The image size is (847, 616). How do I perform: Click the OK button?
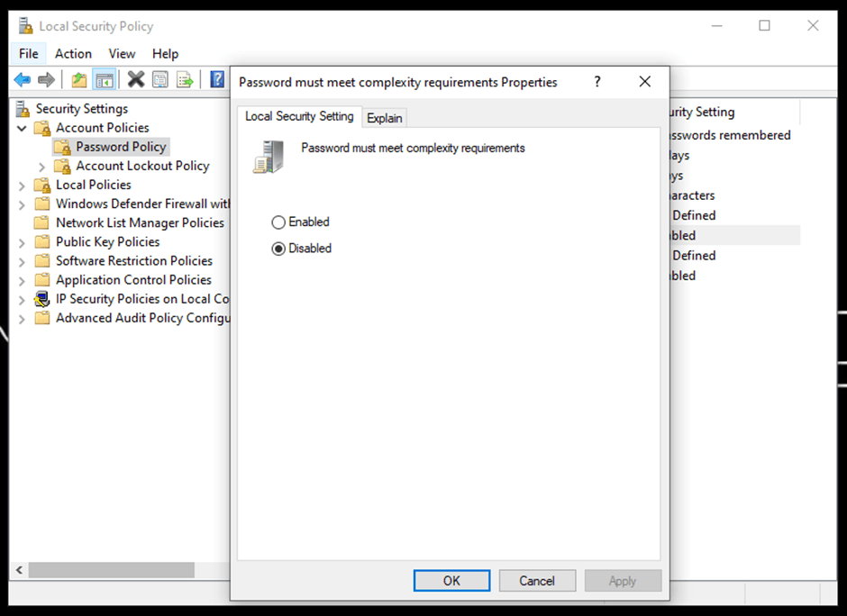[451, 580]
